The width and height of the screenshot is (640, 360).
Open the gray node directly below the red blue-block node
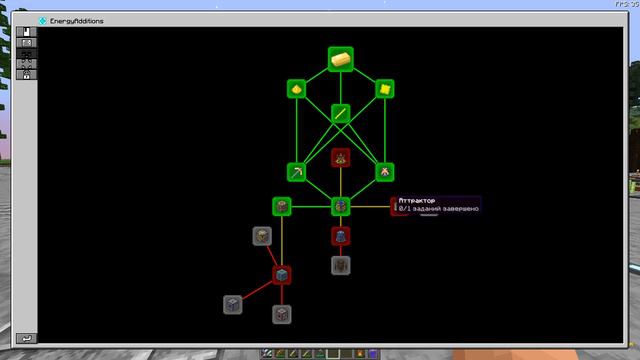pos(282,314)
